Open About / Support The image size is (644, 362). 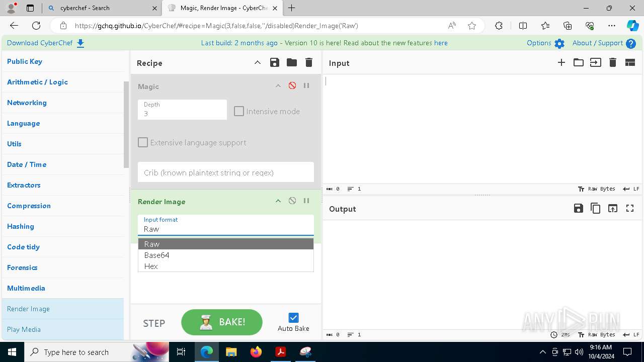click(604, 43)
